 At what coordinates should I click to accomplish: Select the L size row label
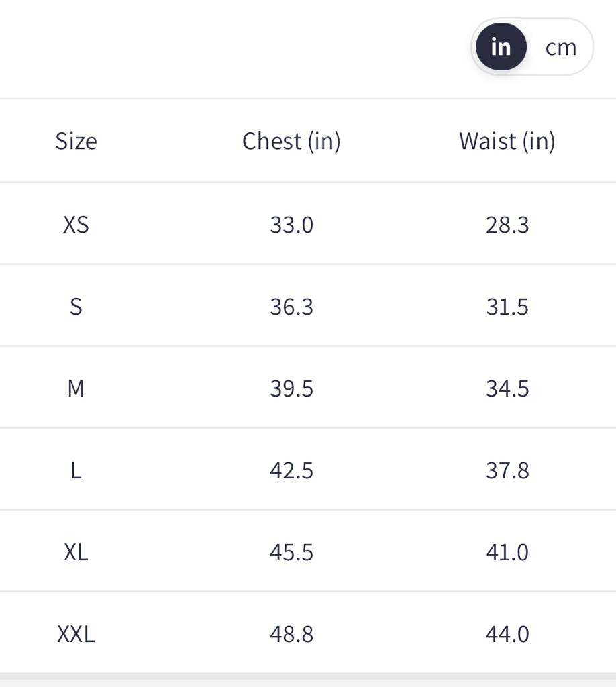click(x=76, y=470)
